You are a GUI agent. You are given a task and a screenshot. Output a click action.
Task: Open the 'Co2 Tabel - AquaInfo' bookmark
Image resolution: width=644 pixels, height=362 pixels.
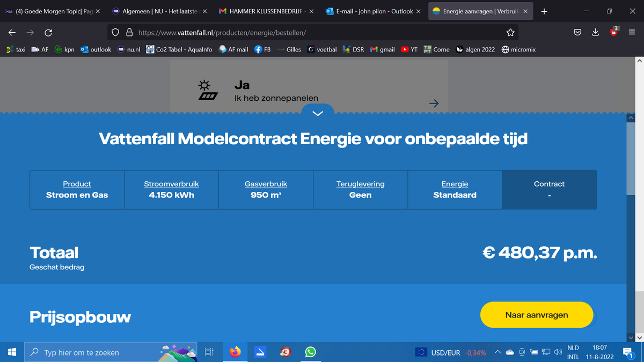(x=179, y=49)
